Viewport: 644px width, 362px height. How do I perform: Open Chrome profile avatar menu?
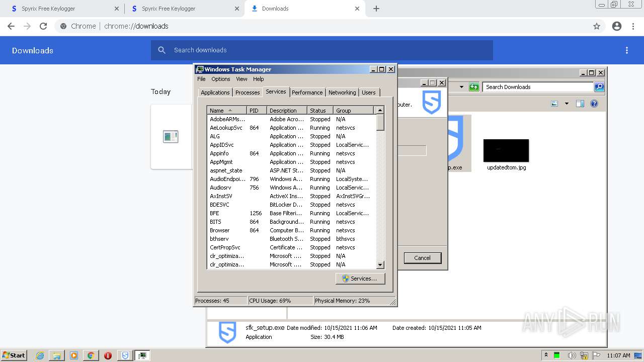click(617, 26)
